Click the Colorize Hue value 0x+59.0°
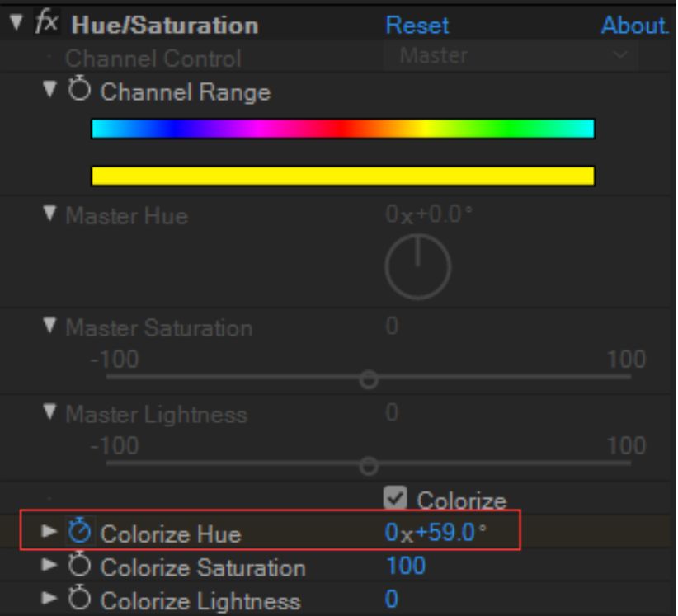This screenshot has width=678, height=616. [x=436, y=533]
